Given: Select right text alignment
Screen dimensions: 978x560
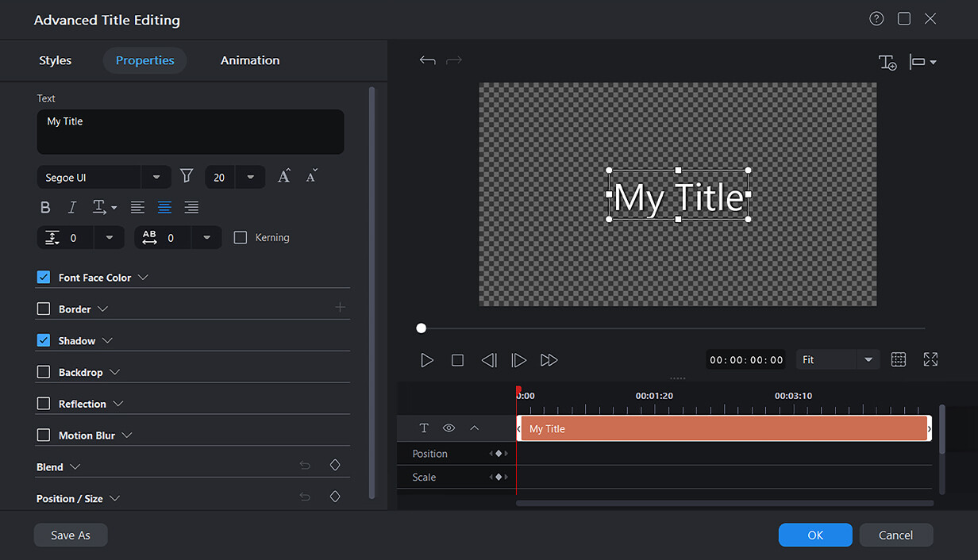Looking at the screenshot, I should click(191, 207).
